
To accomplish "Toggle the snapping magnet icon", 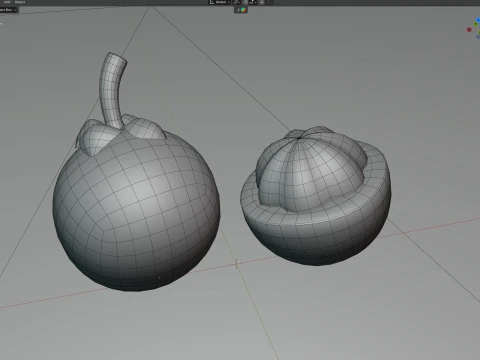I will (245, 2).
